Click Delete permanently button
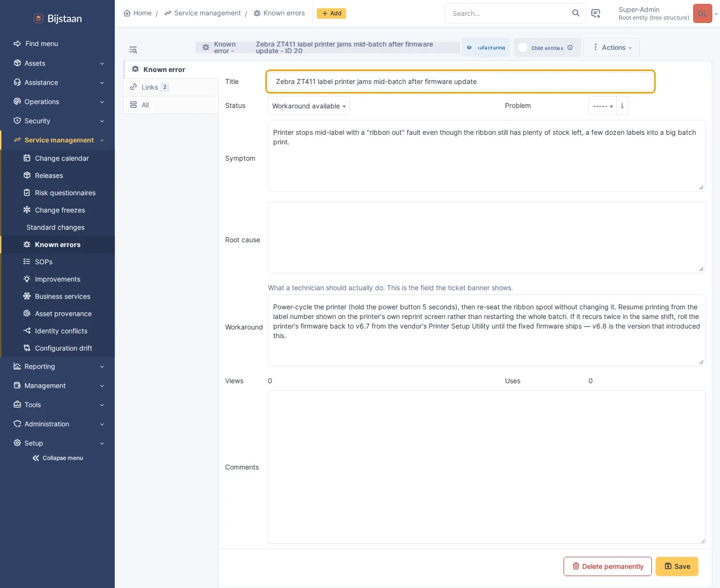The image size is (720, 588). 608,566
